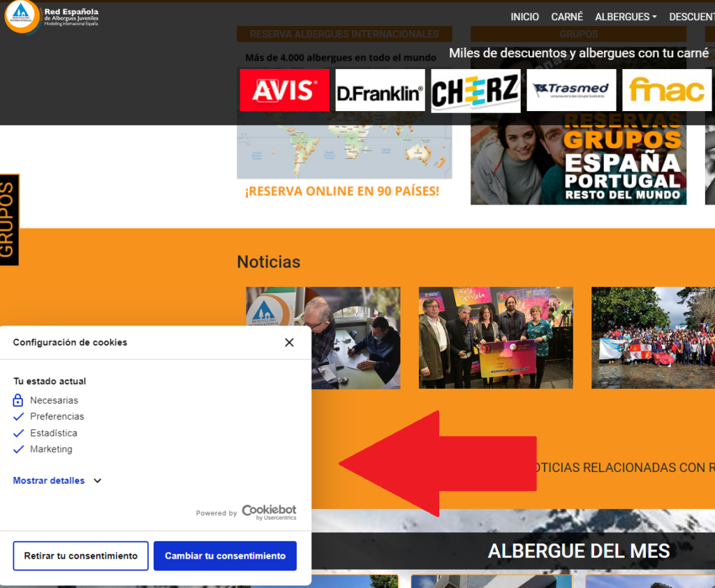Open the vertical GRUPOS side tab
Screen dimensions: 715x588
(x=9, y=219)
